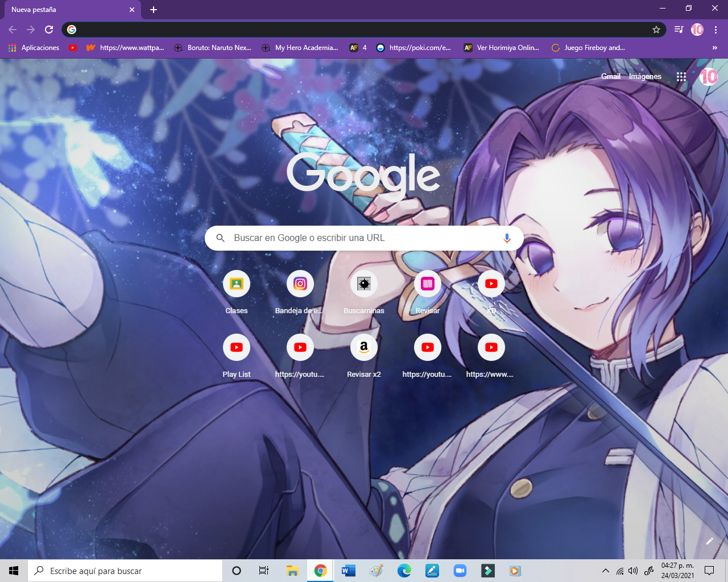Launch Zoom from the taskbar

pos(460,571)
